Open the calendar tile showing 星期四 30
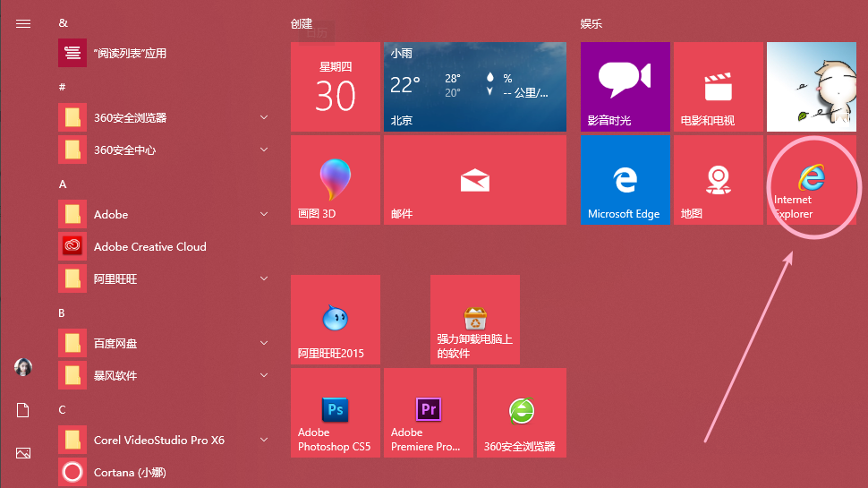The width and height of the screenshot is (868, 488). (x=336, y=87)
